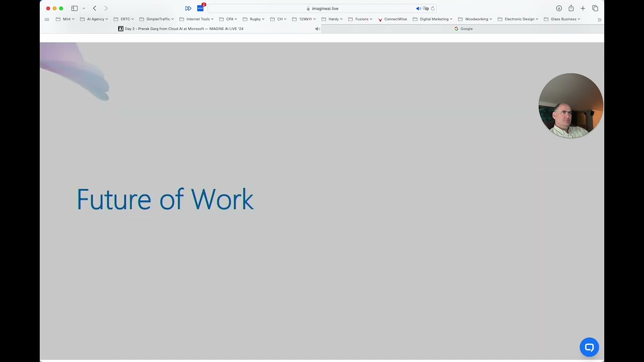Click the fast-forward extension icon
Viewport: 644px width, 362px height.
tap(188, 9)
